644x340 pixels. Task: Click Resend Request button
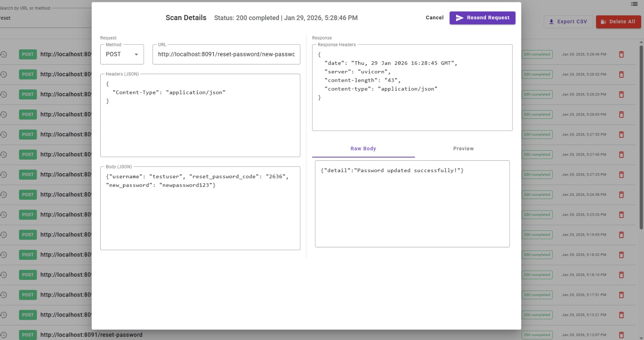[x=482, y=18]
